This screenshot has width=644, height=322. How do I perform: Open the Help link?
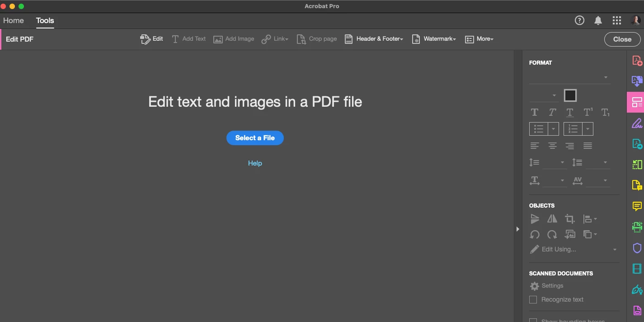(255, 163)
